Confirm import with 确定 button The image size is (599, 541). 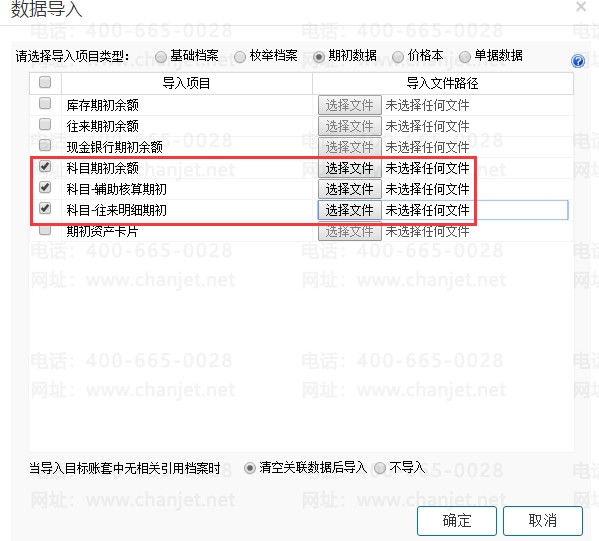tap(457, 521)
